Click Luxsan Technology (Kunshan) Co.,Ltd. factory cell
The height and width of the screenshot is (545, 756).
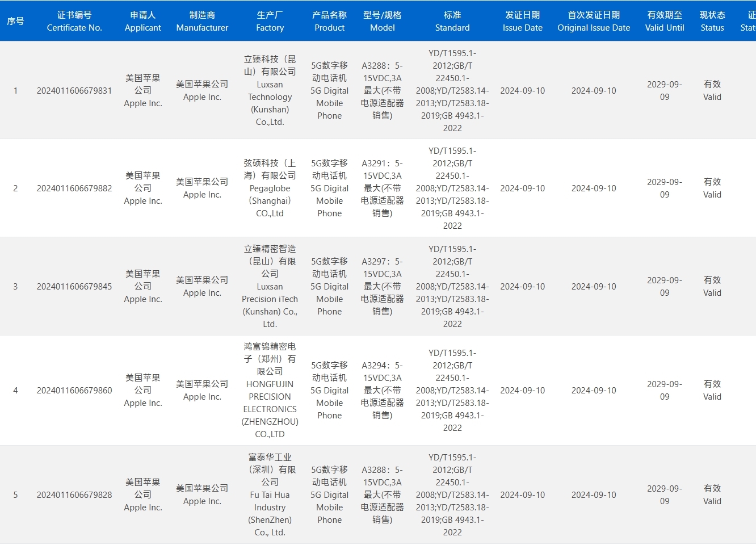pos(270,91)
